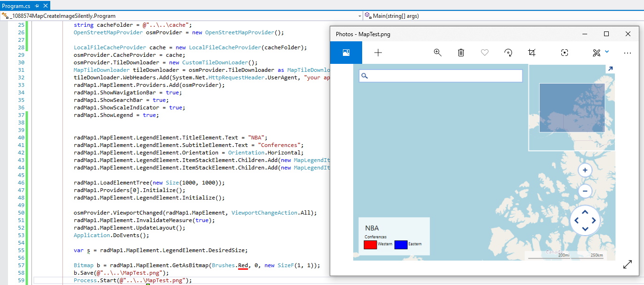Open the Edit & Create tool icon

click(597, 53)
